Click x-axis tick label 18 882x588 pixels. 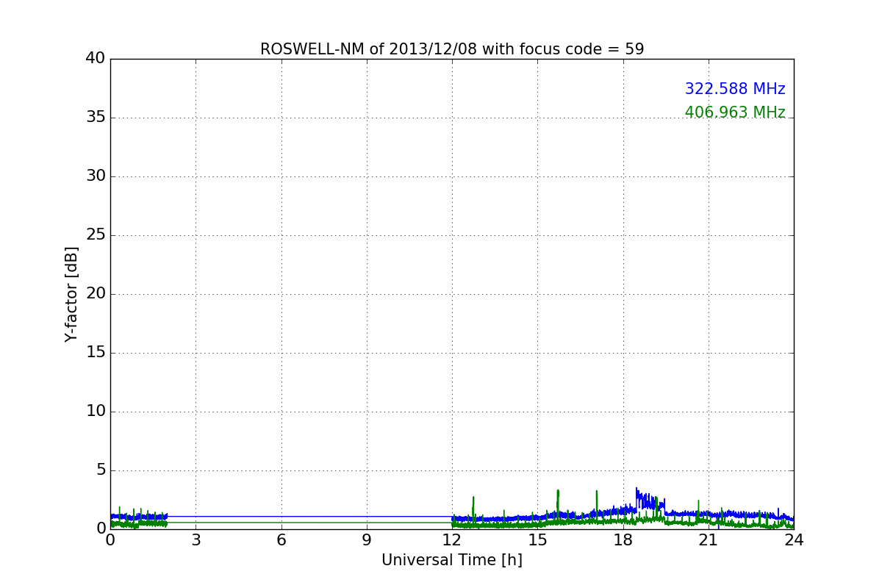tap(623, 540)
